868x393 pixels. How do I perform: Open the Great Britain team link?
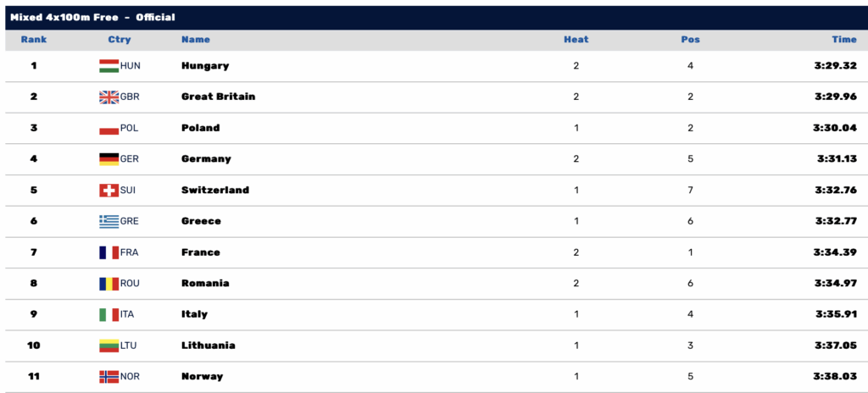point(218,97)
